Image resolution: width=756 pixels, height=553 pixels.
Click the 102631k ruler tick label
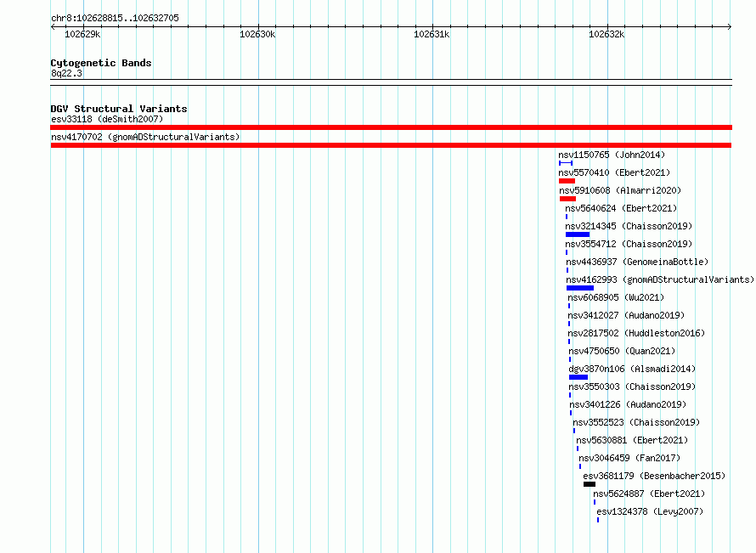(432, 34)
